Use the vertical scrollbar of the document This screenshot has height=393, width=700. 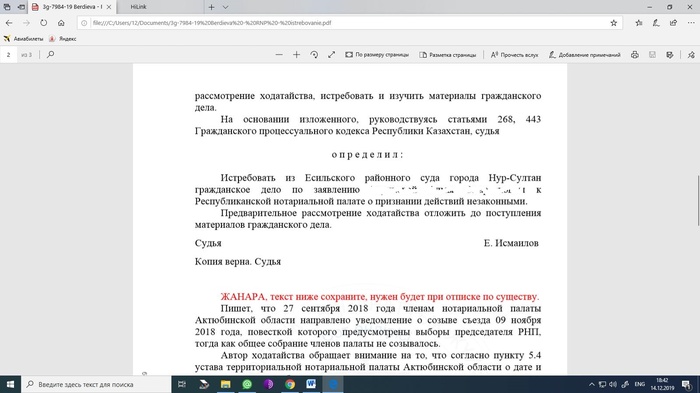[698, 201]
